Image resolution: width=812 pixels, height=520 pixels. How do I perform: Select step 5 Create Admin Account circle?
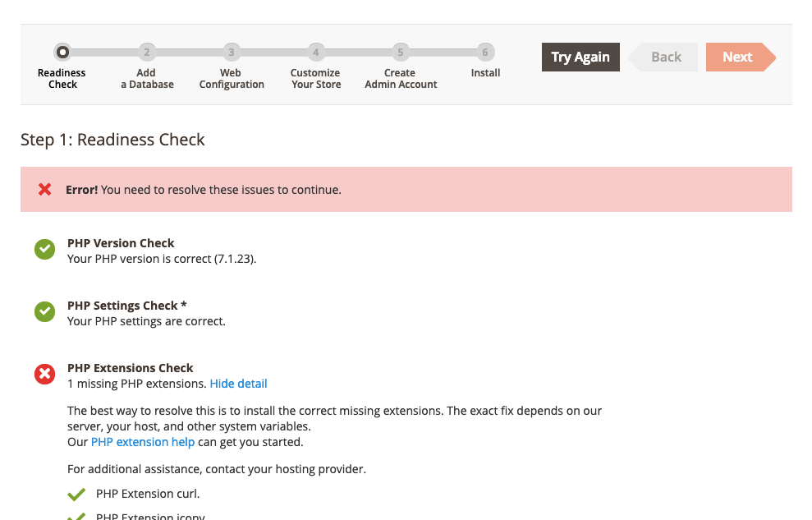coord(400,53)
